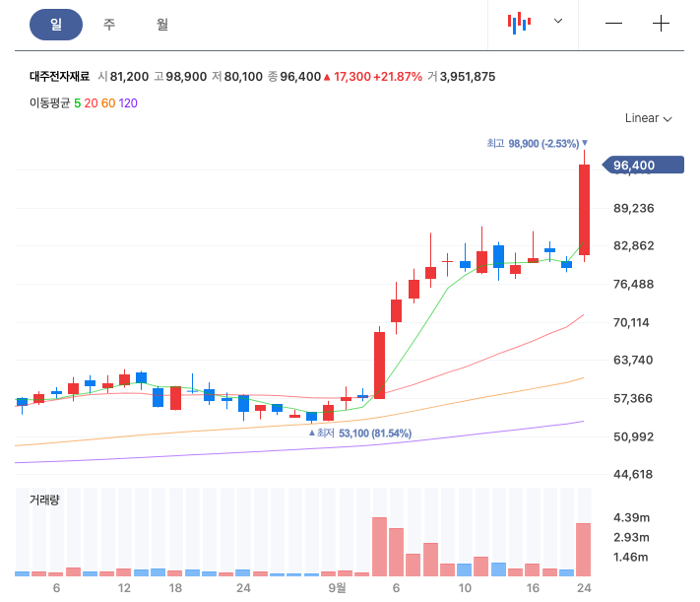Click the 2.93m volume axis label
700x602 pixels.
631,538
